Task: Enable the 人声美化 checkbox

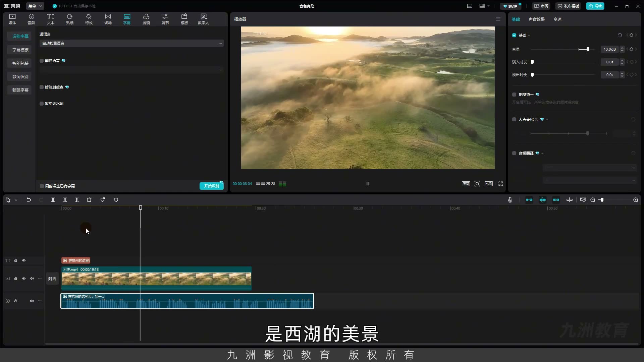Action: point(514,119)
